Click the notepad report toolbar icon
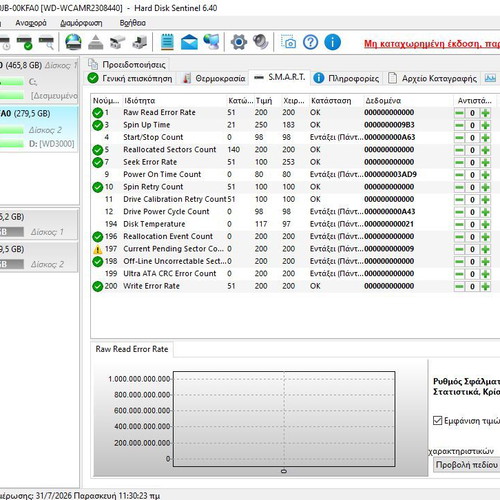500x500 pixels. click(x=167, y=42)
